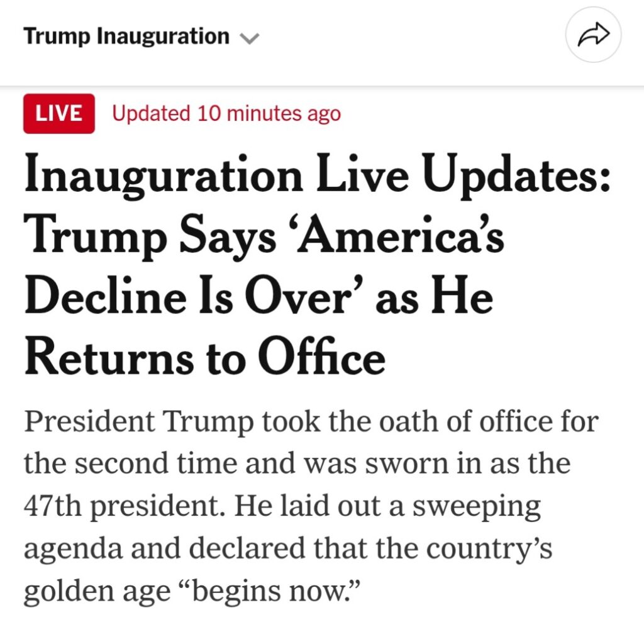Open the Trump Inauguration section menu
This screenshot has height=644, width=644.
(141, 36)
